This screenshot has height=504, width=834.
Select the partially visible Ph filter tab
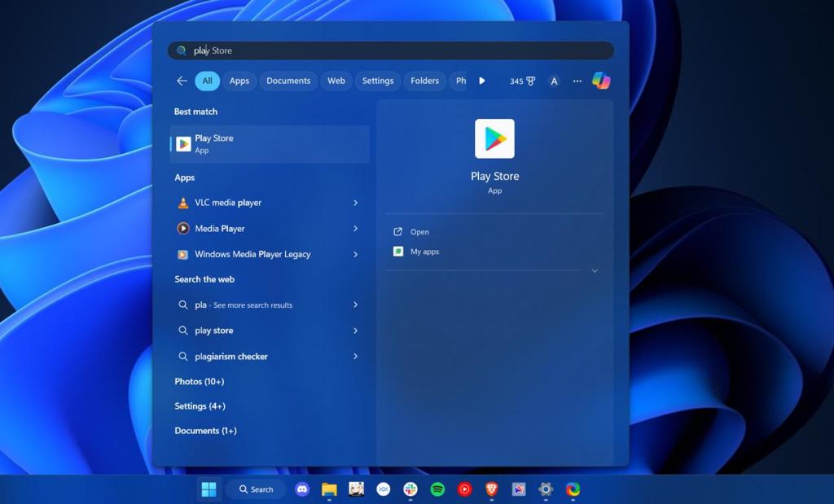pos(459,81)
